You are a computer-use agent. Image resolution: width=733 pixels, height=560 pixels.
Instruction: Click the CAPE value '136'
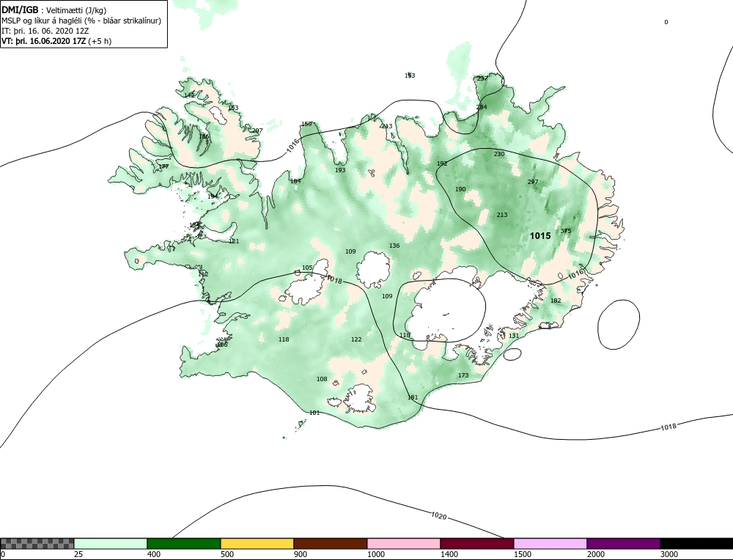394,246
